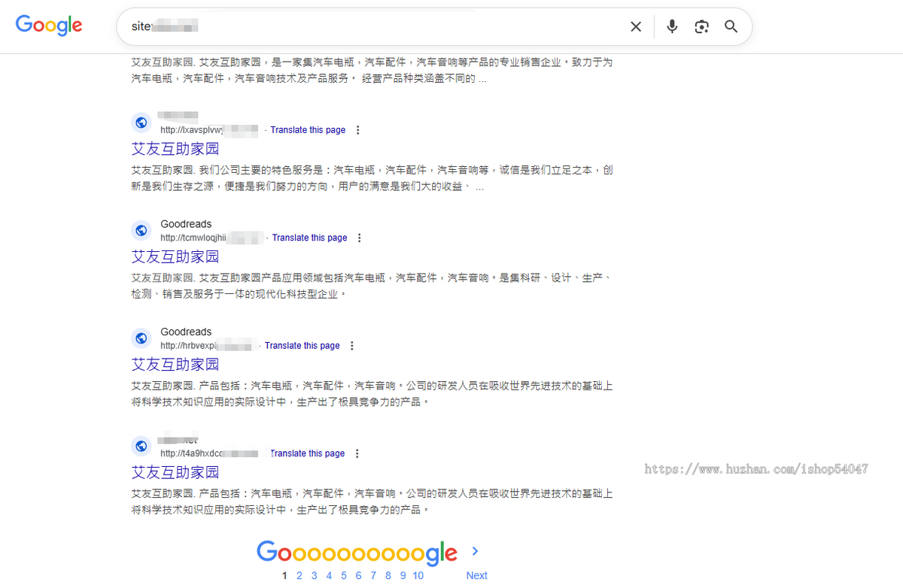Click the Goodreads site name on the third result
The width and height of the screenshot is (903, 588).
[x=186, y=332]
